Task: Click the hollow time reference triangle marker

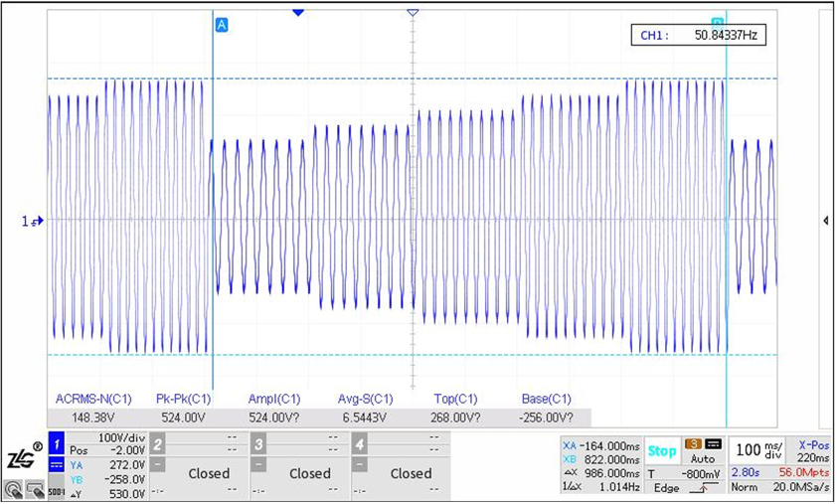Action: point(413,12)
